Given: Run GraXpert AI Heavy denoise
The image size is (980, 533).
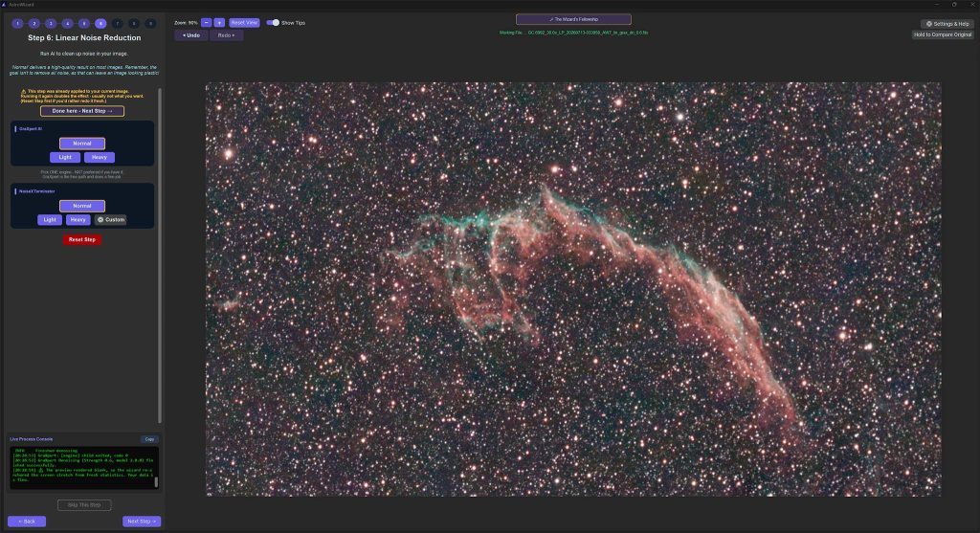Looking at the screenshot, I should (100, 158).
